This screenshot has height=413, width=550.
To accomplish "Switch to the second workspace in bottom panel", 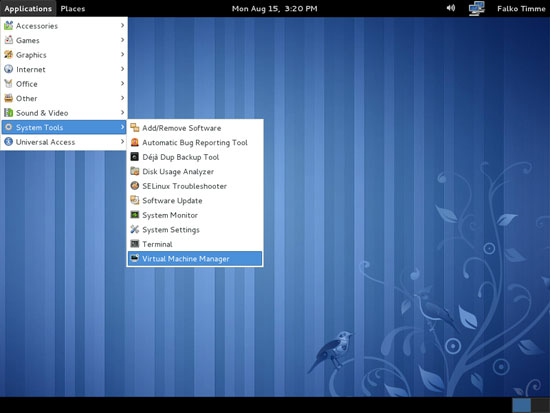I will coord(540,405).
